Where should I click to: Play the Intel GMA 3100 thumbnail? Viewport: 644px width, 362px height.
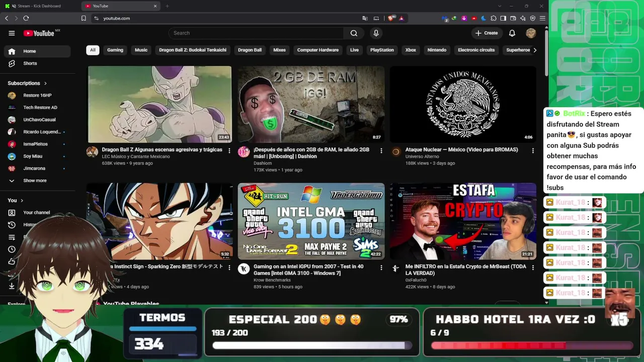[x=311, y=221]
